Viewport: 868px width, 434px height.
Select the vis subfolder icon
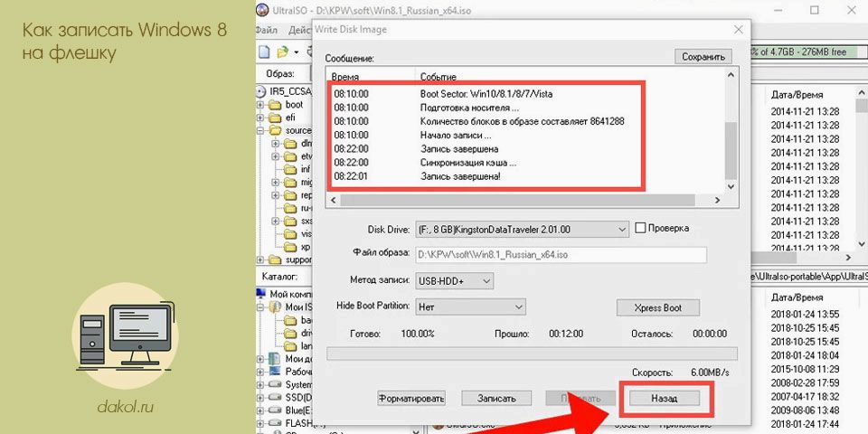point(290,233)
